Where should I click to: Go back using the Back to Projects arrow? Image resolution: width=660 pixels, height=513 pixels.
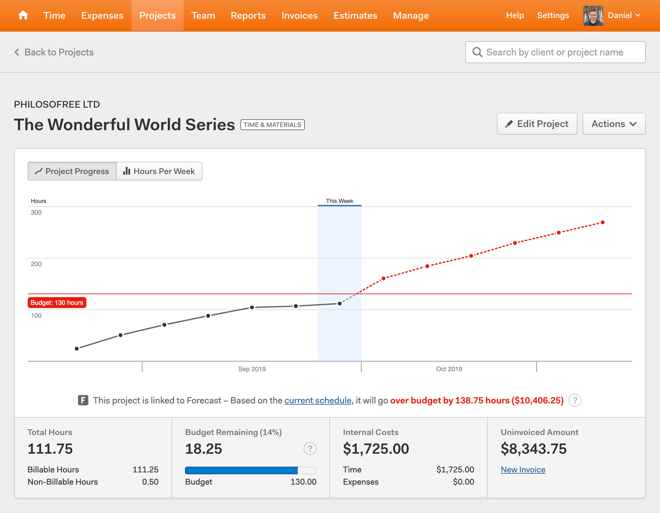(x=17, y=52)
